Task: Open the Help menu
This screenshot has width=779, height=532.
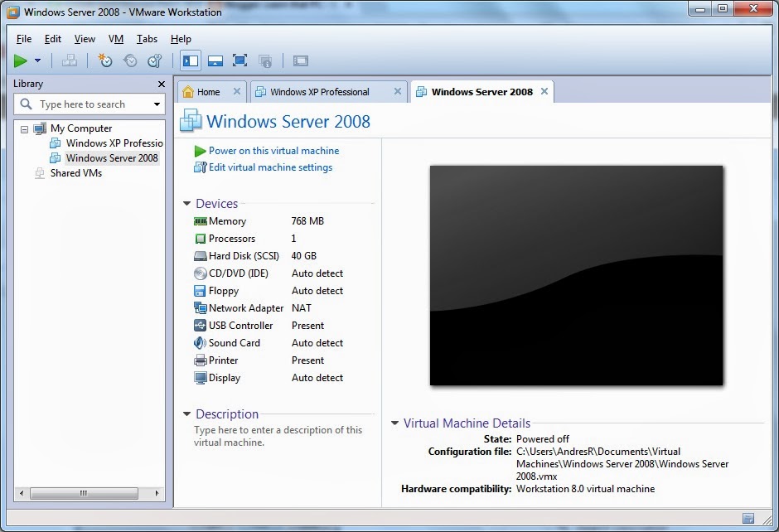Action: [181, 39]
